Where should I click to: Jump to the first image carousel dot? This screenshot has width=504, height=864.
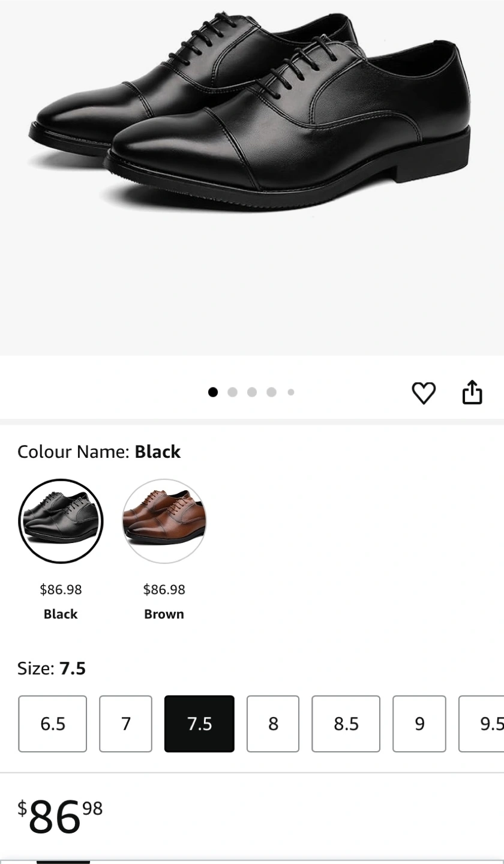pos(213,392)
